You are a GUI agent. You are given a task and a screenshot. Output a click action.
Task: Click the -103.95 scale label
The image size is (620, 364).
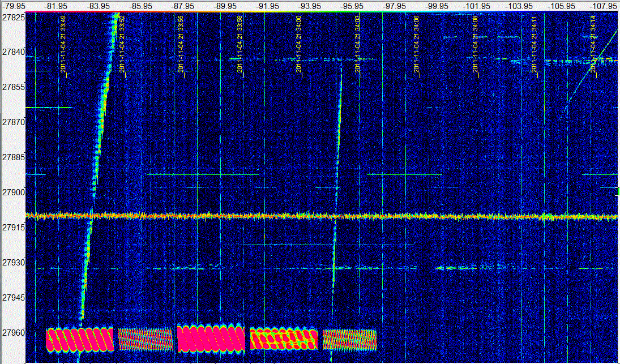tap(519, 6)
